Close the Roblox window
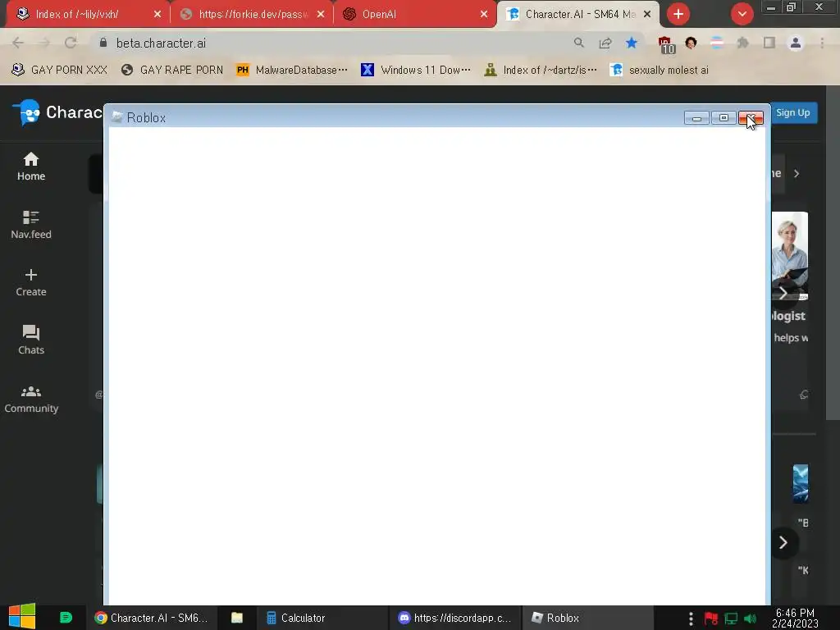This screenshot has width=840, height=630. [x=751, y=118]
